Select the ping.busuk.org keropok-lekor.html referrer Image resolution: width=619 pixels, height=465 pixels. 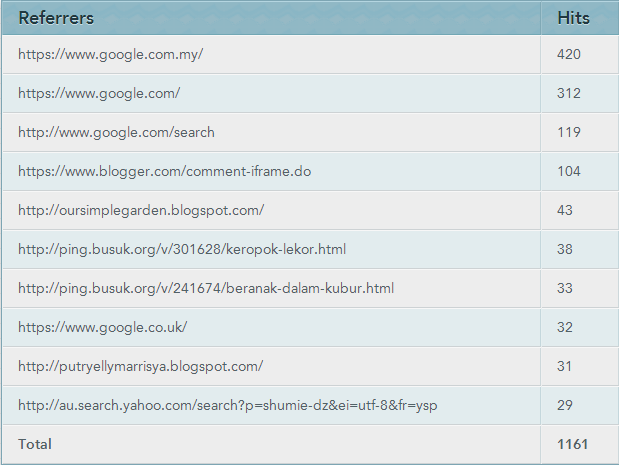tap(182, 249)
